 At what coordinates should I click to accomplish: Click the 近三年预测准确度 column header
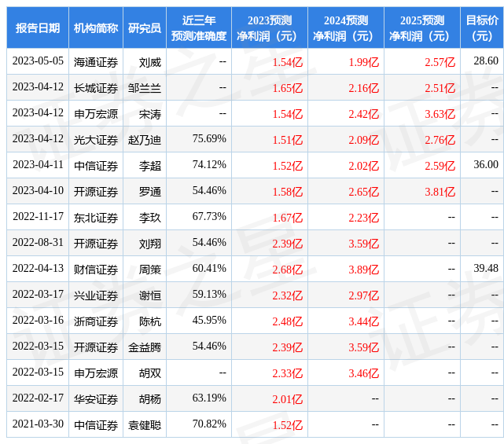pos(199,28)
